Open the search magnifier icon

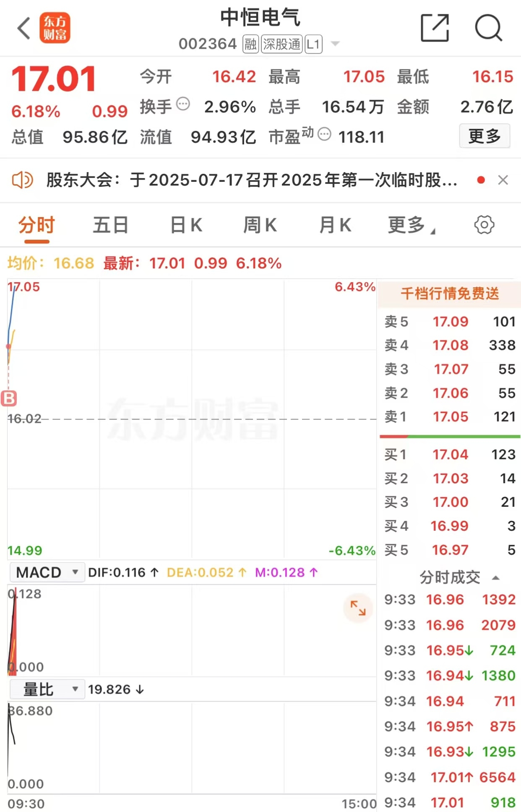(488, 28)
